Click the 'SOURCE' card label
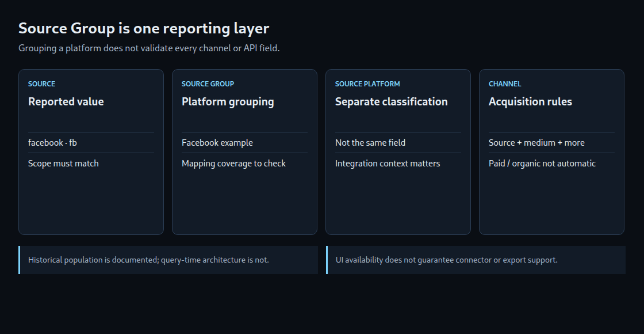 pos(41,84)
